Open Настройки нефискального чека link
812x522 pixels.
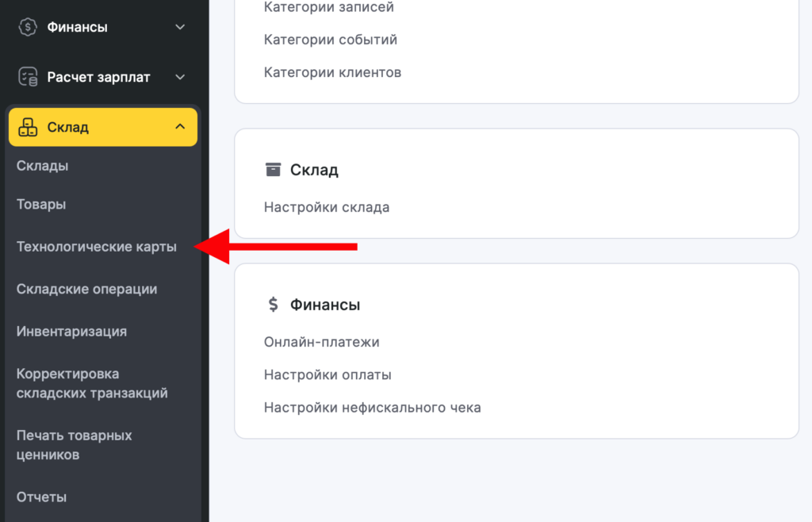click(x=372, y=408)
